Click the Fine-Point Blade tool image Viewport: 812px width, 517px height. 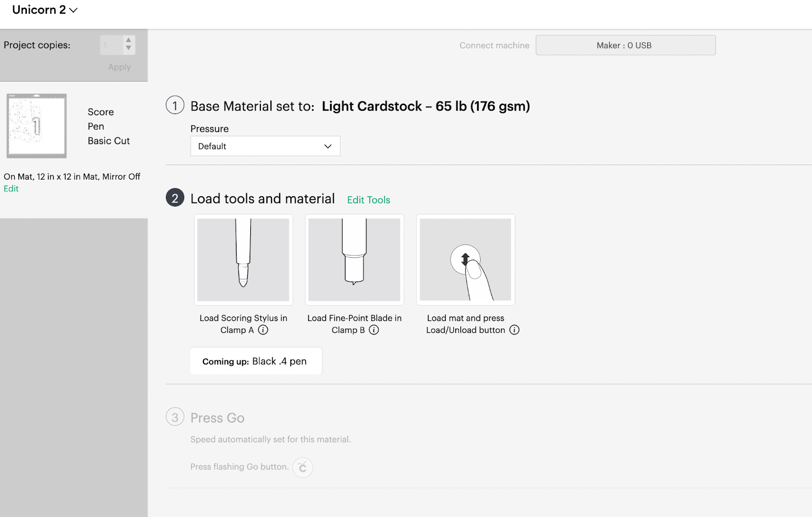coord(354,260)
